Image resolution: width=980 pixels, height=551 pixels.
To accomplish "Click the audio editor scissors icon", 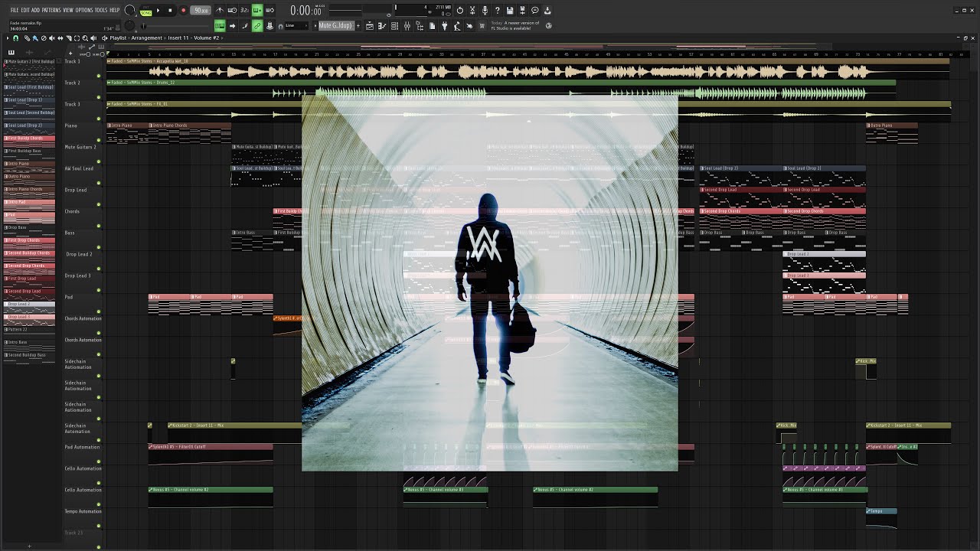I will click(x=472, y=11).
